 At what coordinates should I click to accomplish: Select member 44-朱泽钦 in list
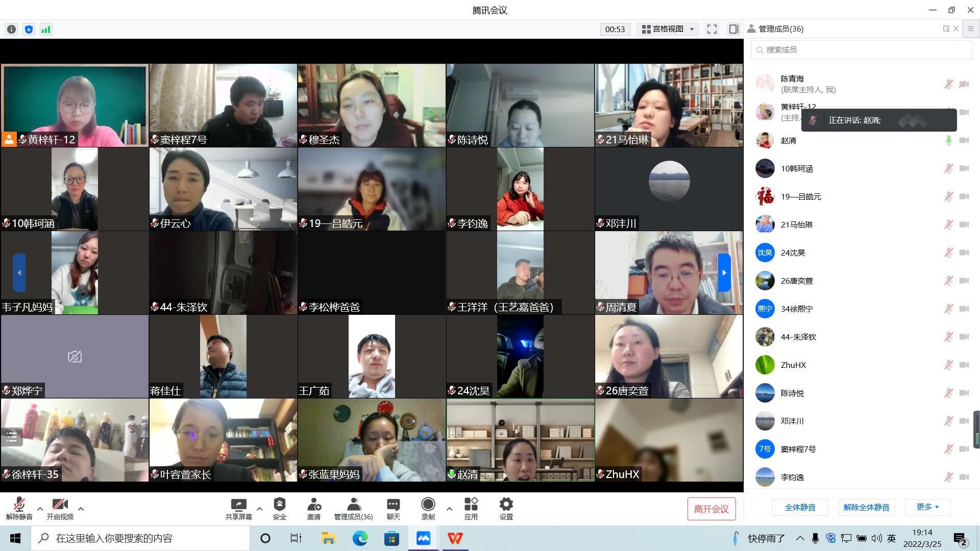(x=862, y=337)
